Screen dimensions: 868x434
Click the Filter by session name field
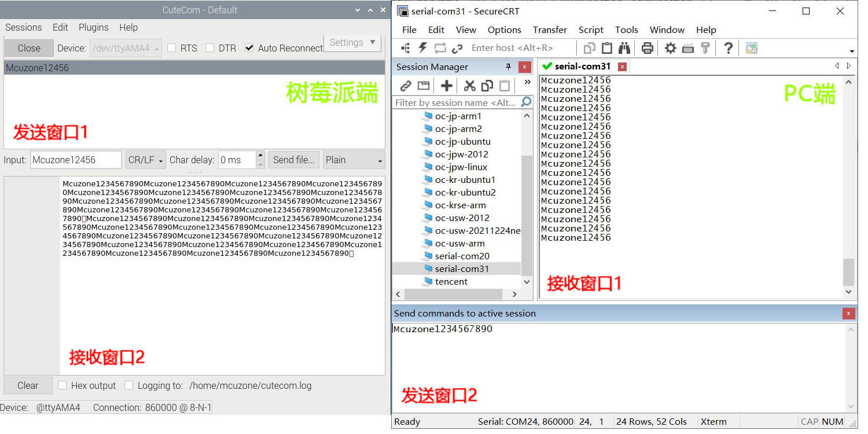pyautogui.click(x=457, y=102)
